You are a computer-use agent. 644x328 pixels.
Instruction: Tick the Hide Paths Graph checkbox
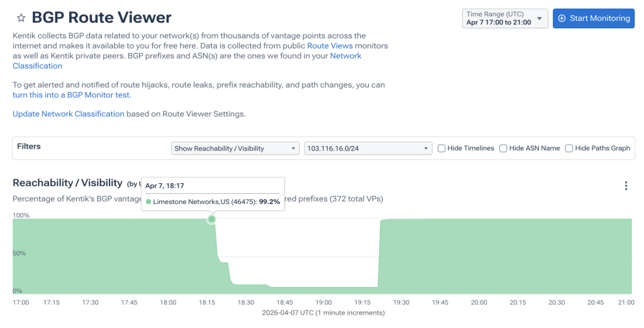click(x=569, y=149)
